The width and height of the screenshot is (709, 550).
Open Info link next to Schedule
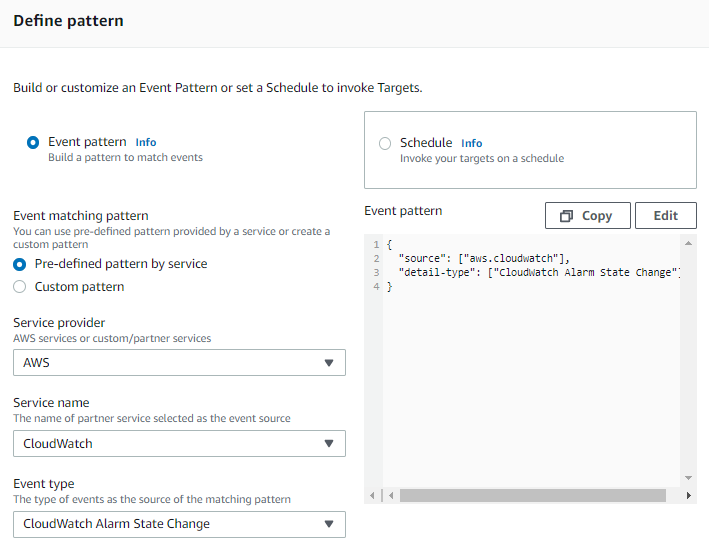pos(471,143)
